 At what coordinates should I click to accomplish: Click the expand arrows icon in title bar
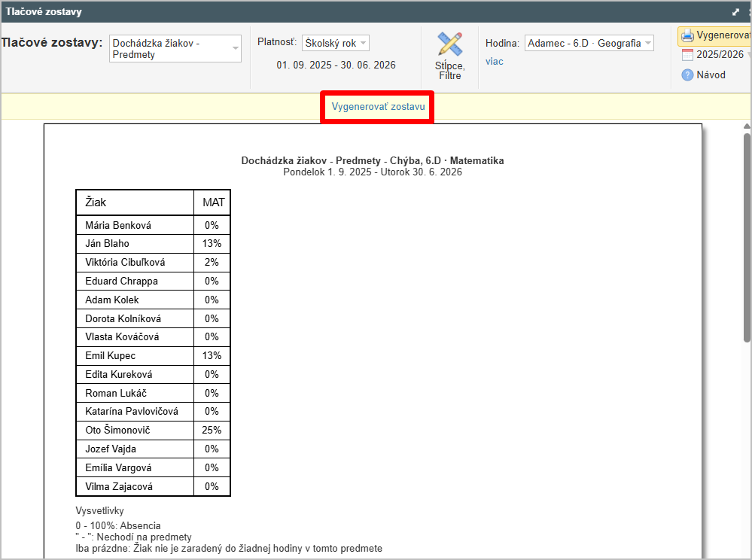[x=735, y=12]
